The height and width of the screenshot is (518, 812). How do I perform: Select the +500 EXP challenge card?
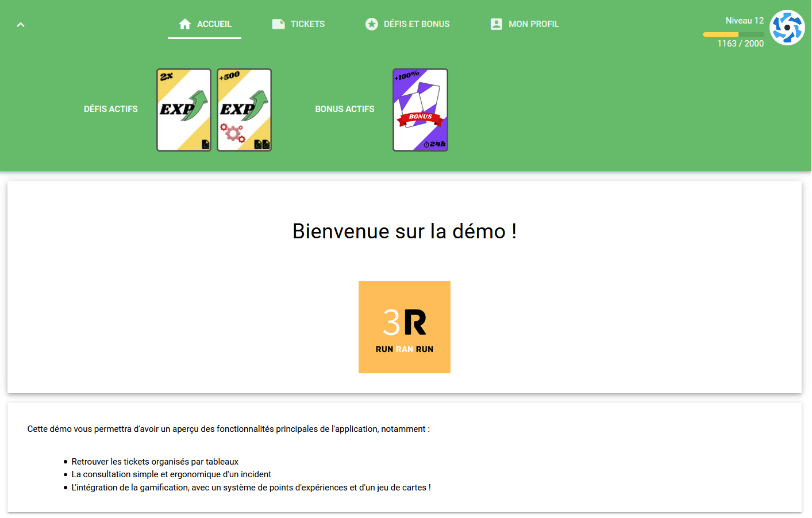click(244, 110)
